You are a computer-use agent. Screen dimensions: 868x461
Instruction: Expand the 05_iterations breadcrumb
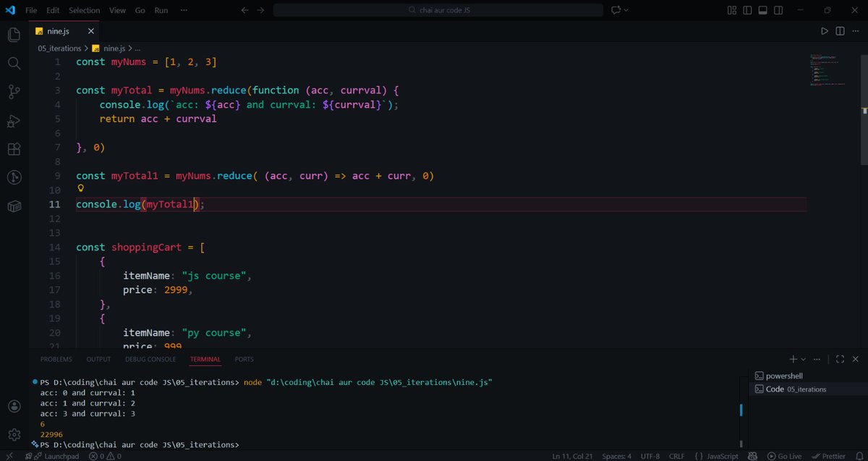click(x=59, y=48)
